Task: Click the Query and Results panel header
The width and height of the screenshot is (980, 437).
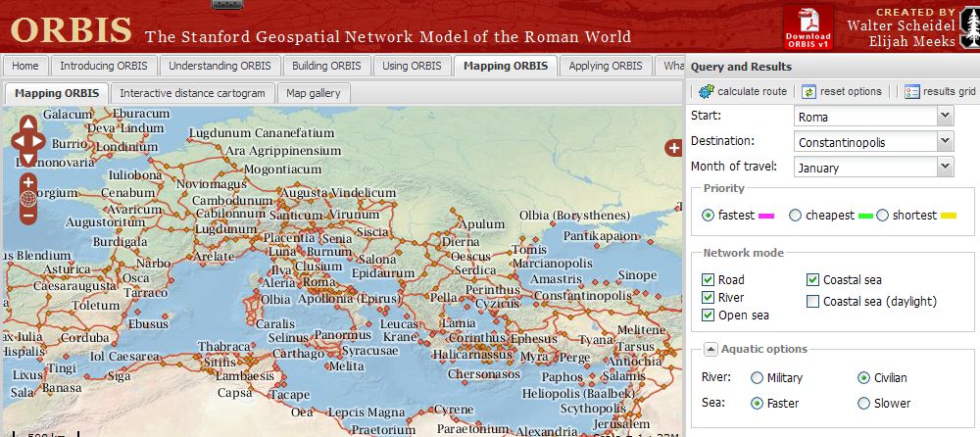Action: 741,67
